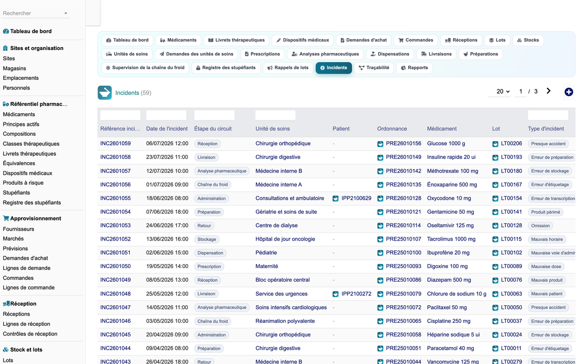Open Traçabilité tab
Screen dimensions: 588x364
tap(374, 68)
